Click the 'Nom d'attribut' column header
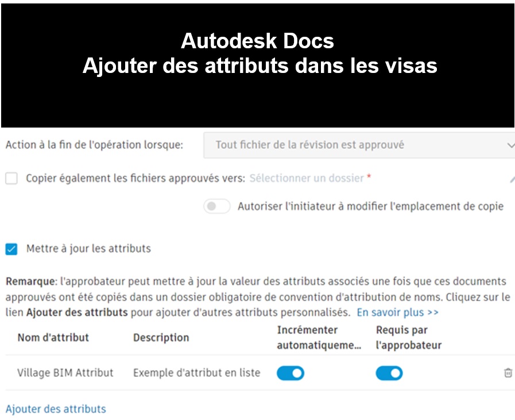Viewport: 515px width, 420px height. pos(53,337)
